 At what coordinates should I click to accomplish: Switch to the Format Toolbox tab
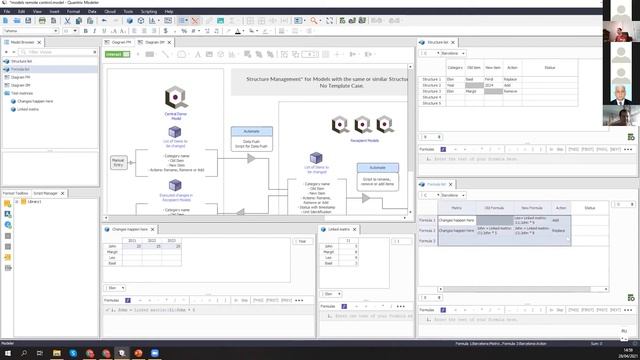(16, 193)
